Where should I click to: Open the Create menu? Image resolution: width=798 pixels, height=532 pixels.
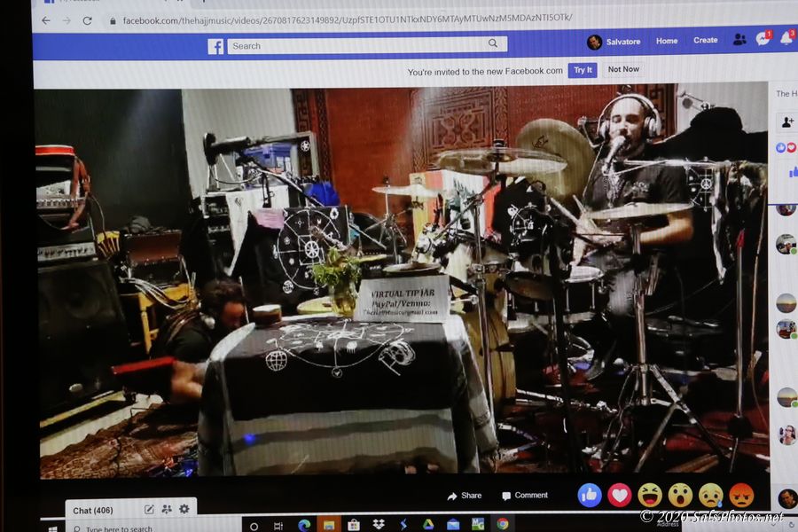[x=705, y=40]
